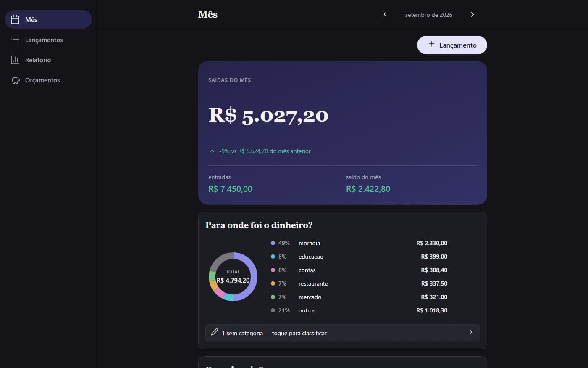The height and width of the screenshot is (368, 588).
Task: Click the orange restaurante legend dot
Action: click(273, 283)
